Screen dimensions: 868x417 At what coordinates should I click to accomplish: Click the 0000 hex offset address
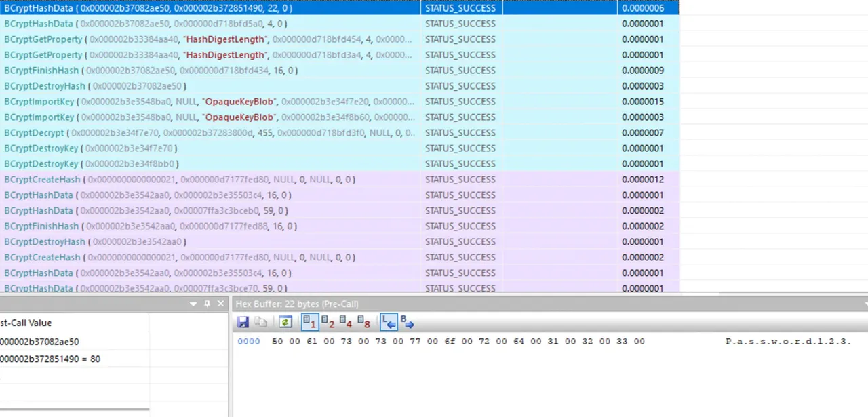[249, 341]
